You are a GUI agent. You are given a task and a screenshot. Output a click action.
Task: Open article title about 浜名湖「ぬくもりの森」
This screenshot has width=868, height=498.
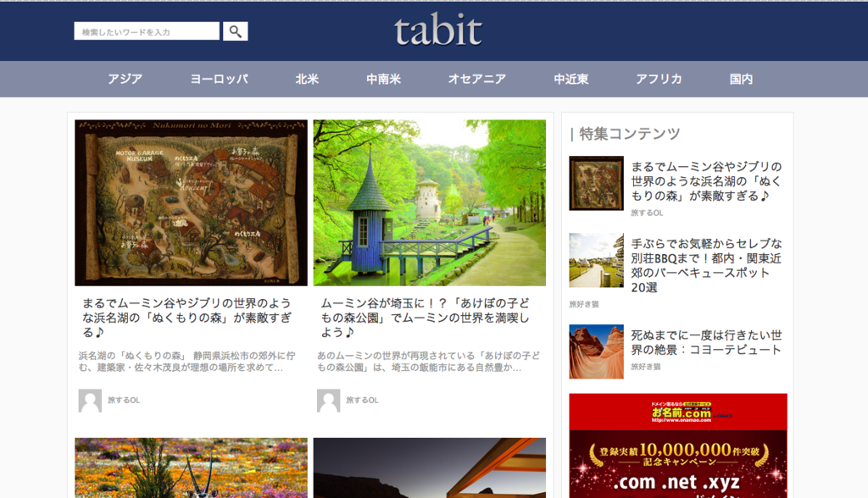pyautogui.click(x=187, y=318)
